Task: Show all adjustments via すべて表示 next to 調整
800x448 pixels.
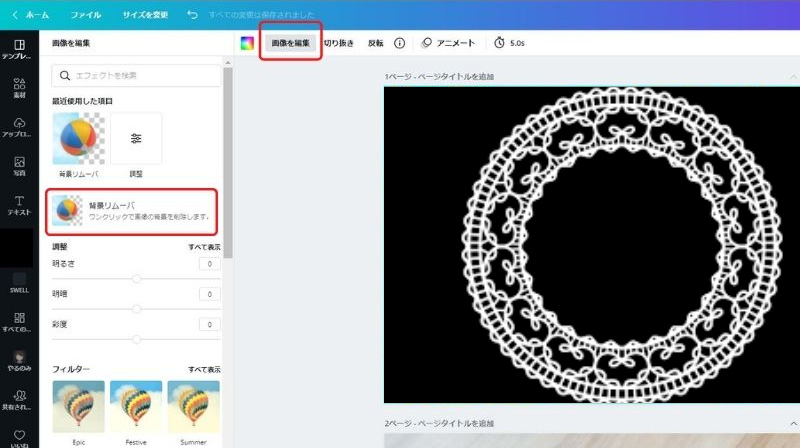Action: click(204, 247)
